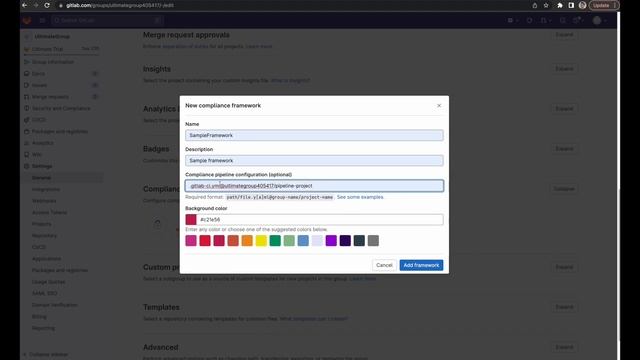Open SAML SSO settings in sidebar
Screen dimensions: 640x360
[x=44, y=293]
